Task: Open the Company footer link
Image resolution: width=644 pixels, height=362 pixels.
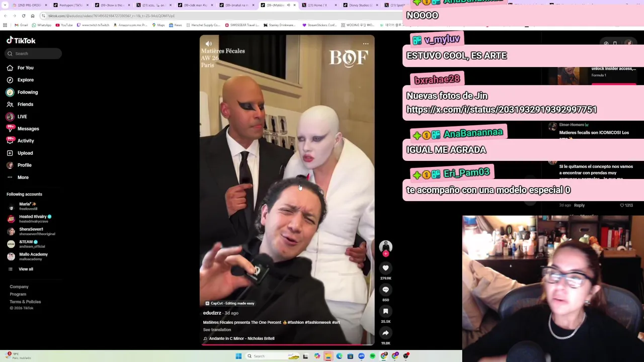Action: (x=19, y=287)
